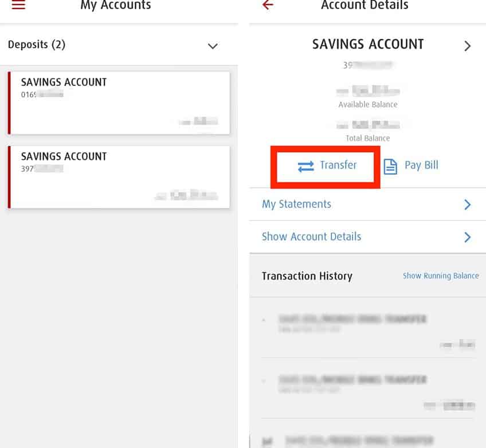Select second Savings Account card 397

119,177
